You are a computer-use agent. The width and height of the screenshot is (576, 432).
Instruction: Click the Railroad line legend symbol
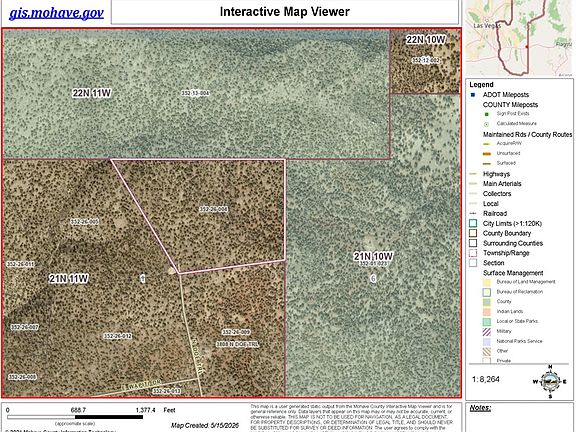(473, 213)
